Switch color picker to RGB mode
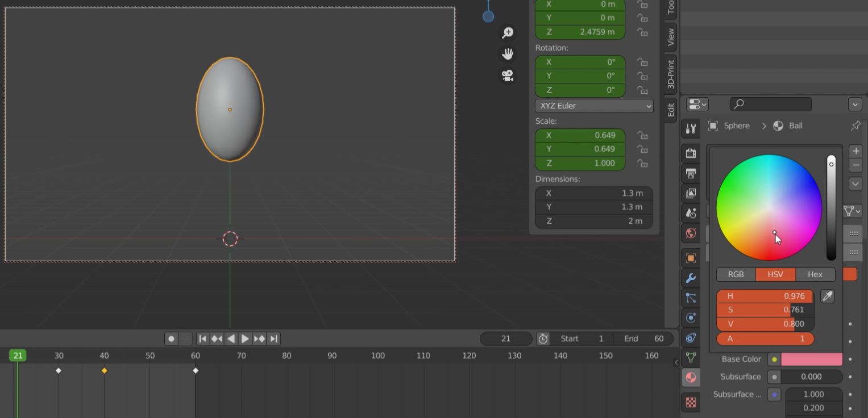This screenshot has height=418, width=868. point(736,274)
